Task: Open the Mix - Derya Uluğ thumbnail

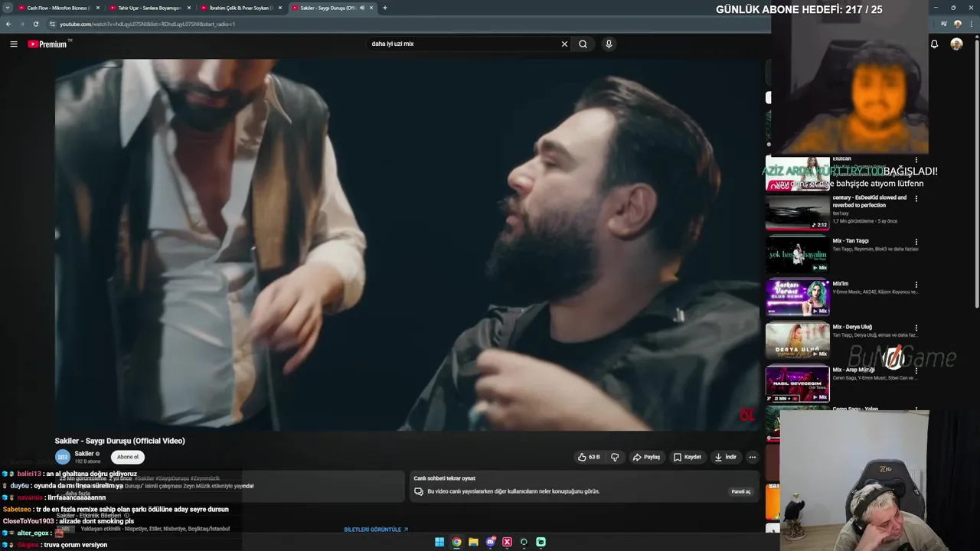Action: (x=797, y=341)
